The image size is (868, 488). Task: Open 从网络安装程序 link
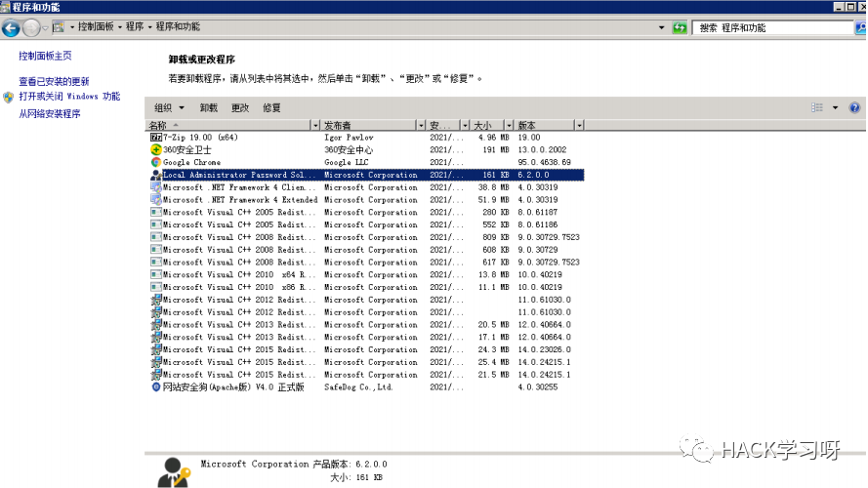pos(49,113)
